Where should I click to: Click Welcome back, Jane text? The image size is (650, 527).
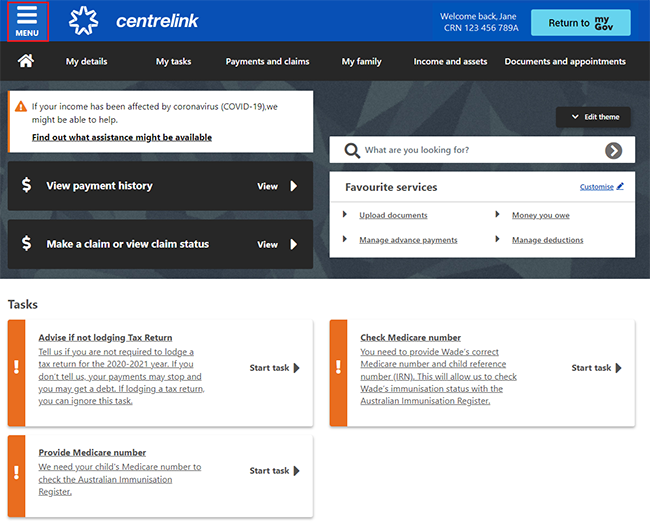click(478, 16)
